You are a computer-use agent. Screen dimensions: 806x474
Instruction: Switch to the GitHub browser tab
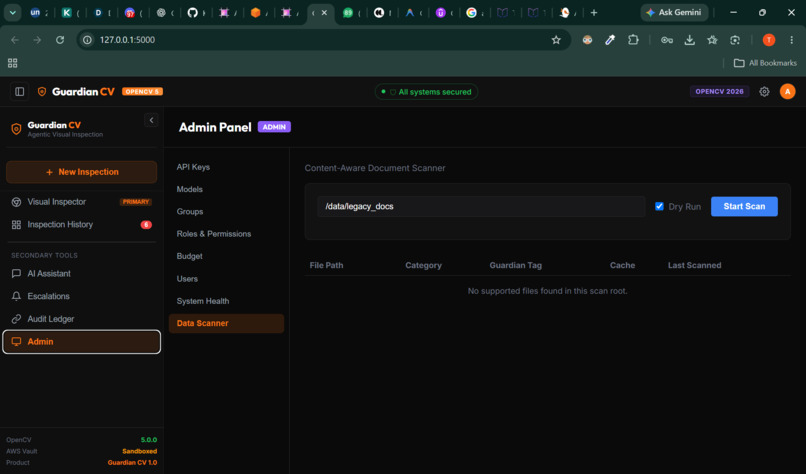tap(195, 13)
